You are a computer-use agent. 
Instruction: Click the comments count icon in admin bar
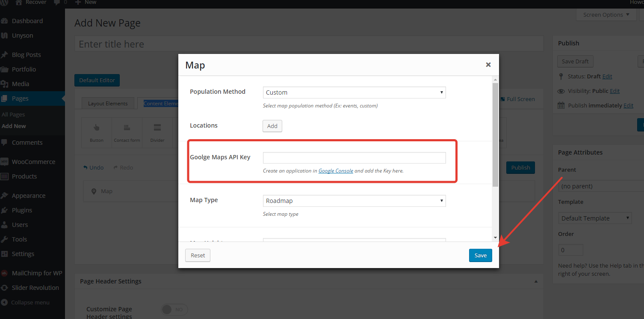(57, 3)
